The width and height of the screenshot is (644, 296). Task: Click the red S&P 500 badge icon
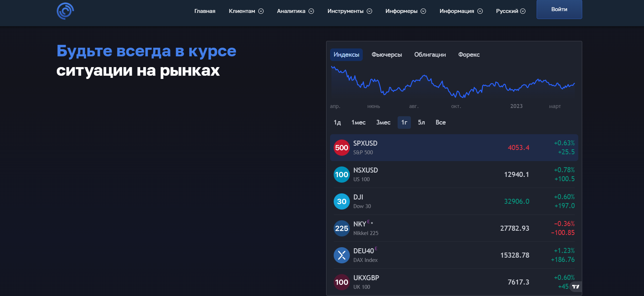(342, 147)
